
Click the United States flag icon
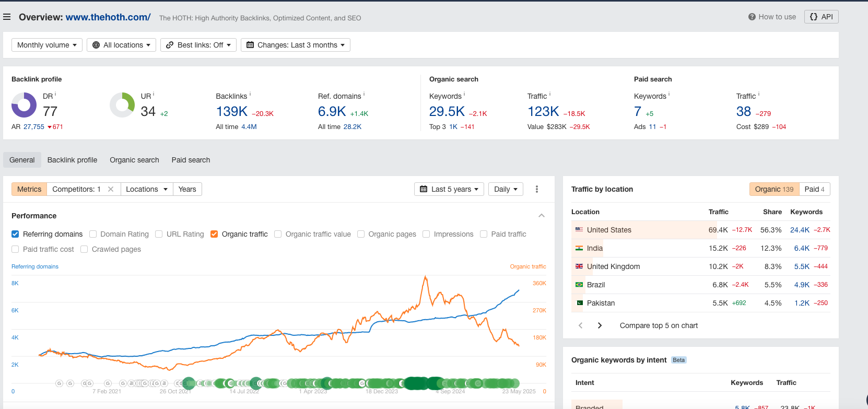pyautogui.click(x=579, y=230)
